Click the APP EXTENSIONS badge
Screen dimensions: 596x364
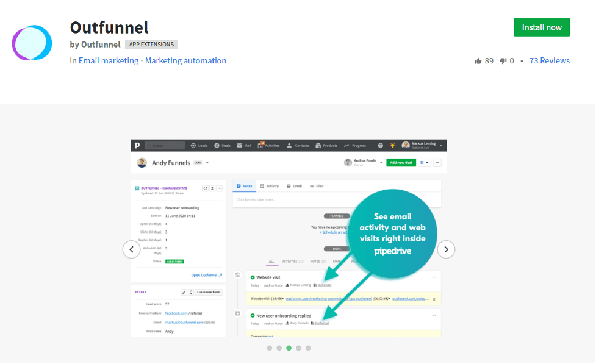point(151,45)
